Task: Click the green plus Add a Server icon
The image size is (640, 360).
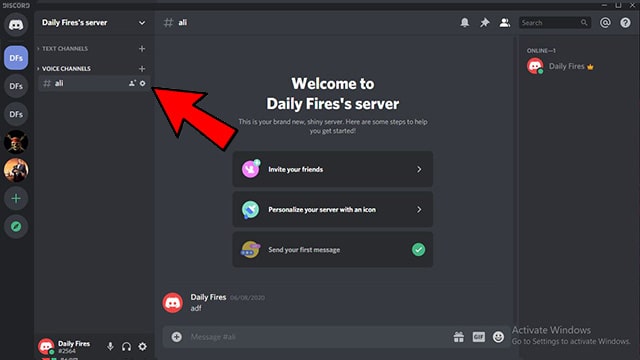Action: pos(16,198)
